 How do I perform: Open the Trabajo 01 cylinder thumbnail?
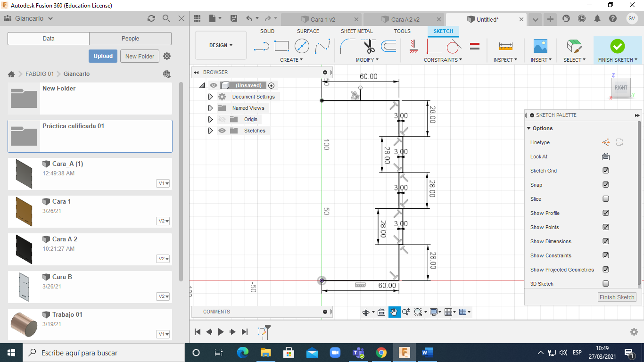(24, 324)
